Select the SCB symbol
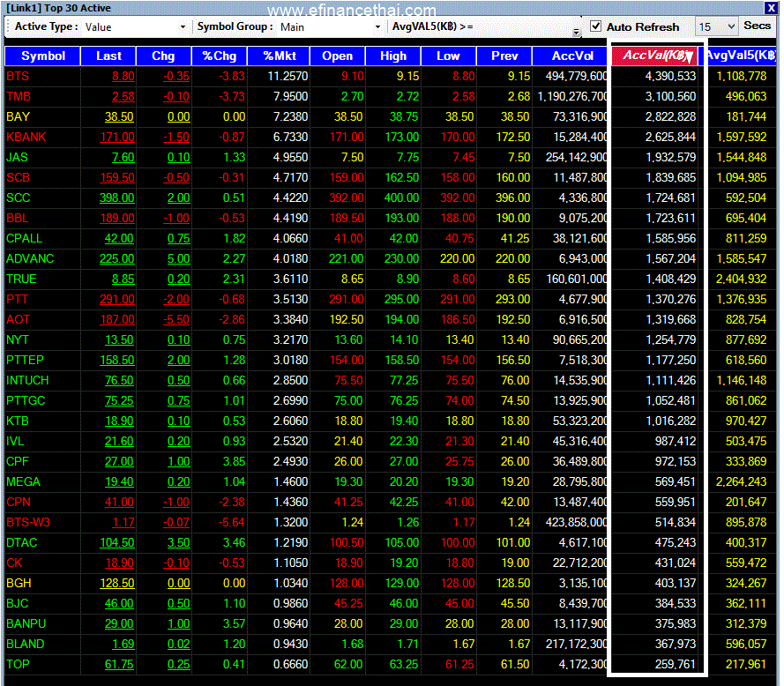Viewport: 784px width, 686px height. pos(18,177)
